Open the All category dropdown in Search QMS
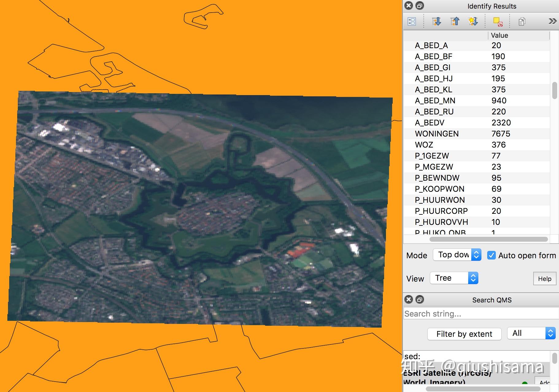559x392 pixels. 531,333
